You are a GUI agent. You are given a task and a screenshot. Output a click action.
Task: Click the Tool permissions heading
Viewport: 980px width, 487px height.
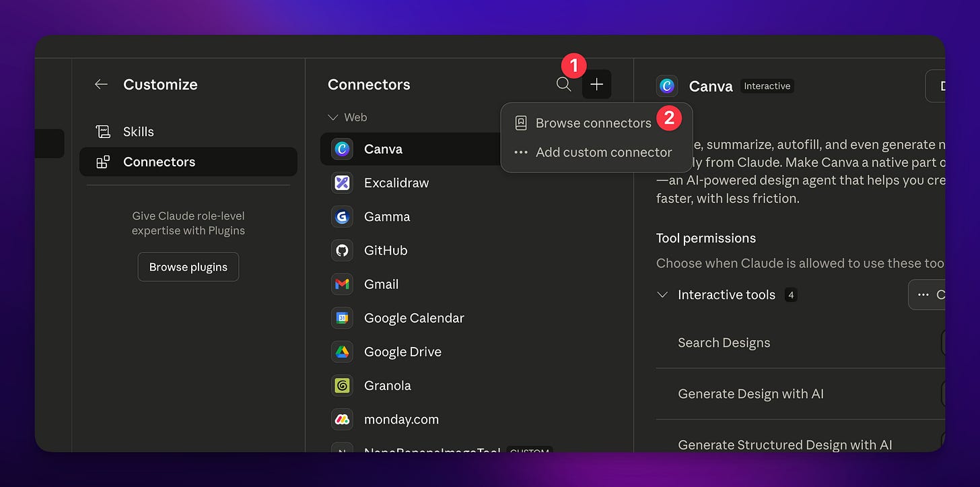click(706, 238)
